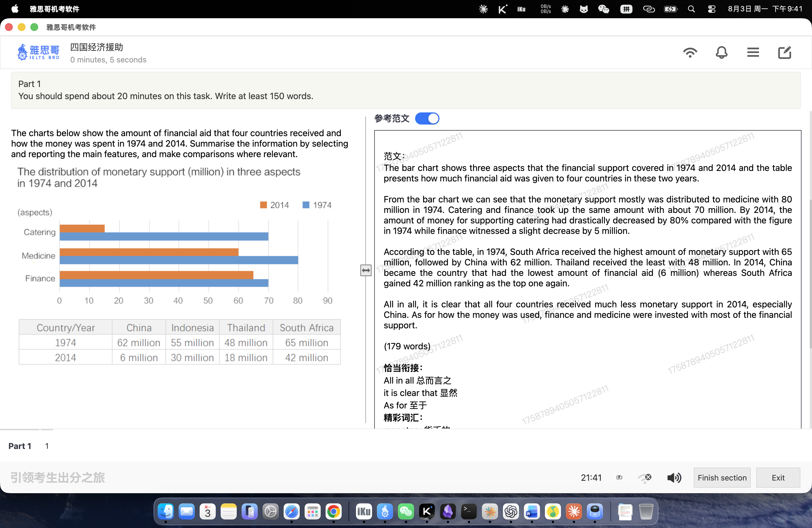The height and width of the screenshot is (528, 812).
Task: Go to question 1 in navigator
Action: [x=47, y=446]
